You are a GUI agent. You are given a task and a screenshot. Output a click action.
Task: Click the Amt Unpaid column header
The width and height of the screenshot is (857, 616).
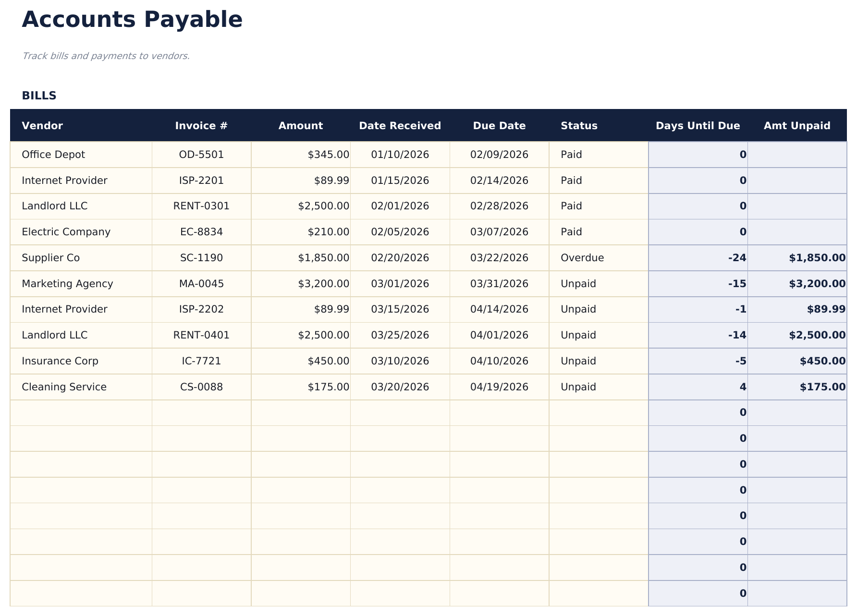[x=797, y=125]
